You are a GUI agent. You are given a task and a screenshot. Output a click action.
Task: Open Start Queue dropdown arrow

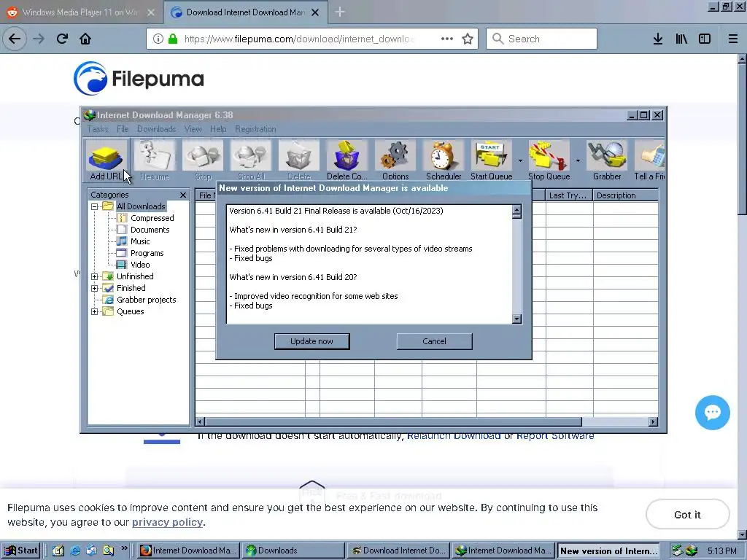(520, 160)
